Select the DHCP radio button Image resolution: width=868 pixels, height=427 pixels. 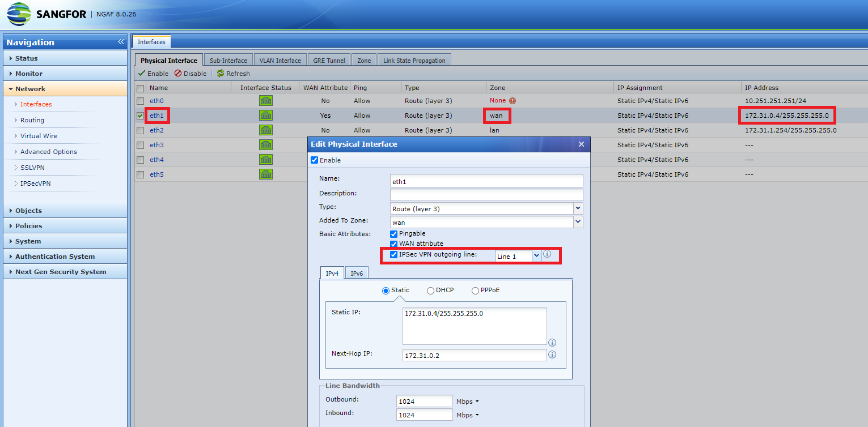(430, 290)
